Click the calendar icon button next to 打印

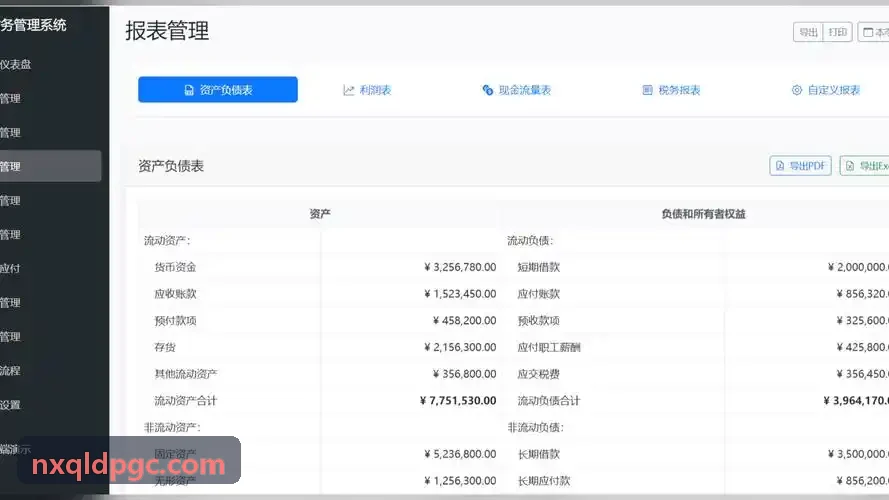(874, 32)
